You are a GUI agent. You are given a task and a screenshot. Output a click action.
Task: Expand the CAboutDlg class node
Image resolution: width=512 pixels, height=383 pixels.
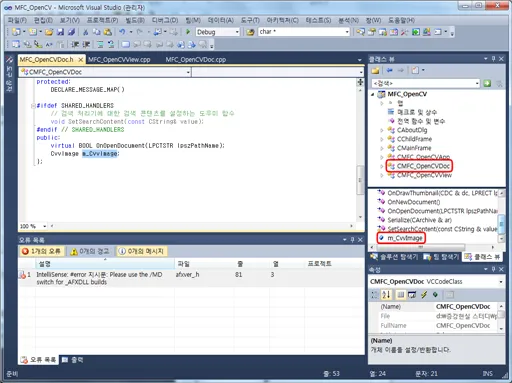[x=382, y=130]
